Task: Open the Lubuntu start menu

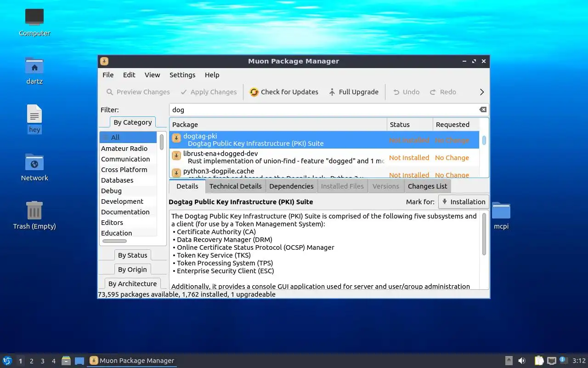Action: (x=7, y=361)
